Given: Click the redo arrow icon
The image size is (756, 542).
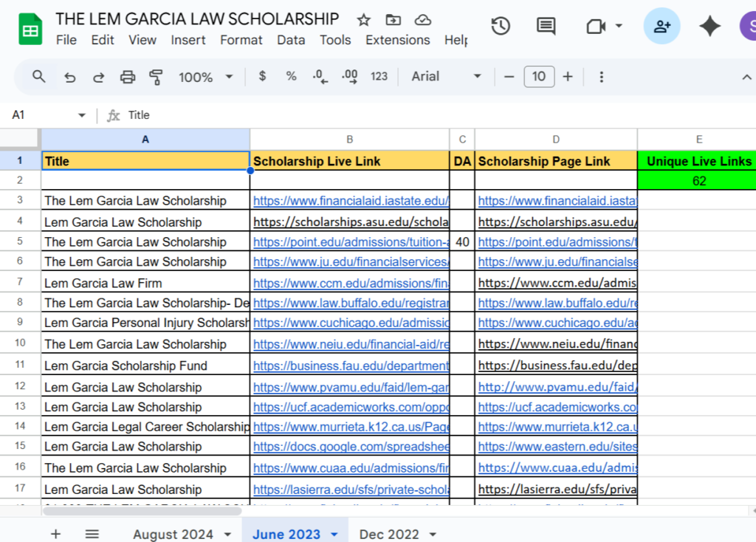Looking at the screenshot, I should (98, 77).
